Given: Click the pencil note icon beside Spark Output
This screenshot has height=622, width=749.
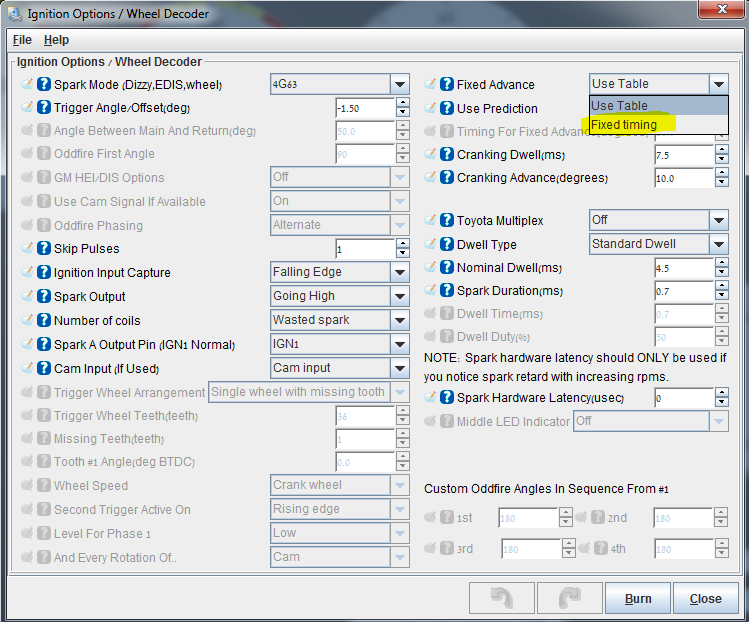Looking at the screenshot, I should pyautogui.click(x=27, y=295).
